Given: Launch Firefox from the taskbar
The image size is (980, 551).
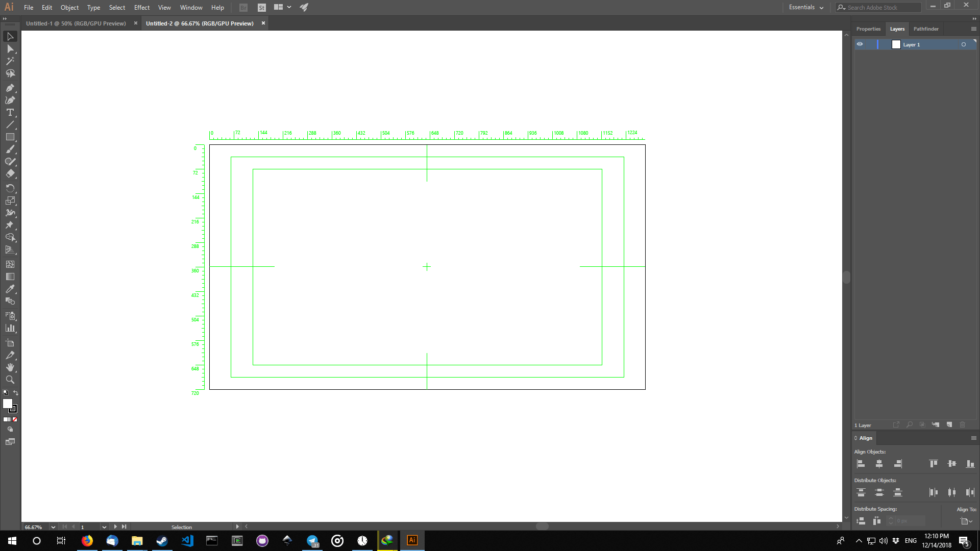Looking at the screenshot, I should (87, 540).
